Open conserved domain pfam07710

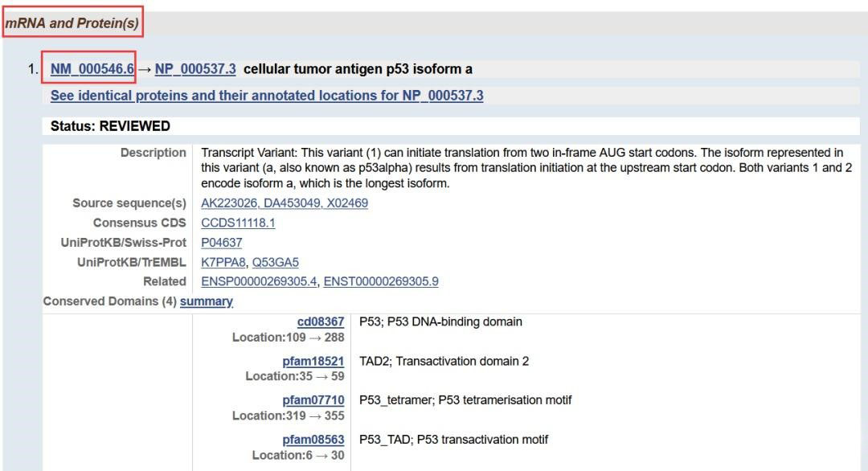tap(313, 400)
